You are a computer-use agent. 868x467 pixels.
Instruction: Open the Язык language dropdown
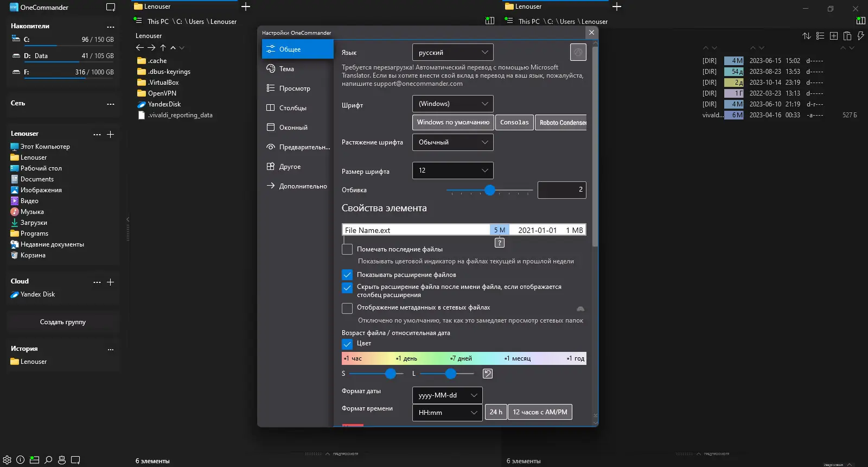tap(452, 52)
